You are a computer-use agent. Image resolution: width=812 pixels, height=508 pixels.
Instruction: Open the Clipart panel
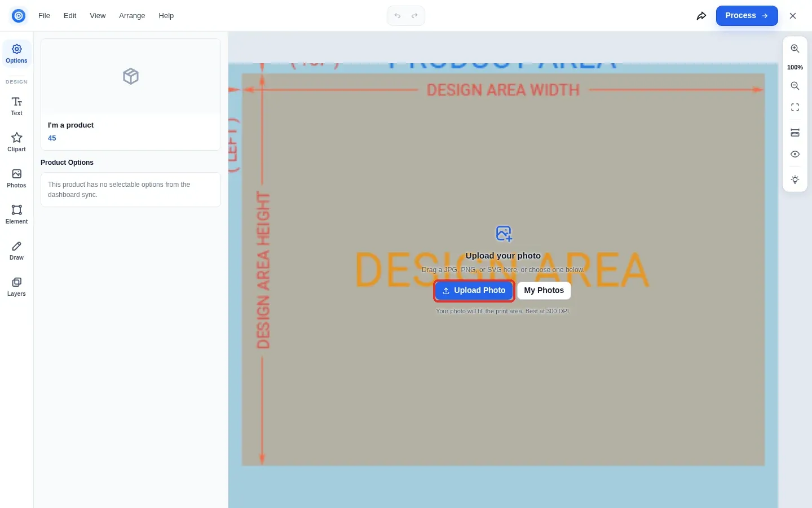point(17,142)
